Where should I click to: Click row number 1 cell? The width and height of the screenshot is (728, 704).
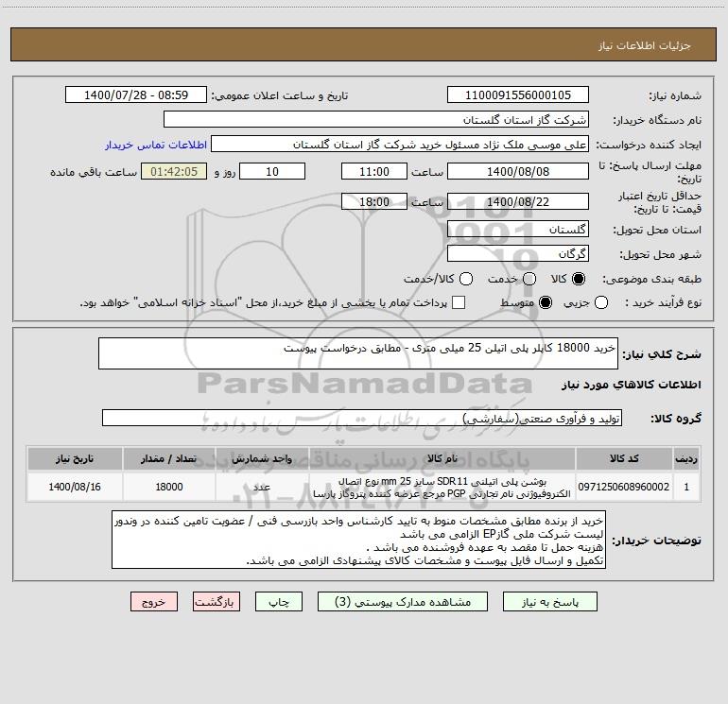(x=686, y=487)
